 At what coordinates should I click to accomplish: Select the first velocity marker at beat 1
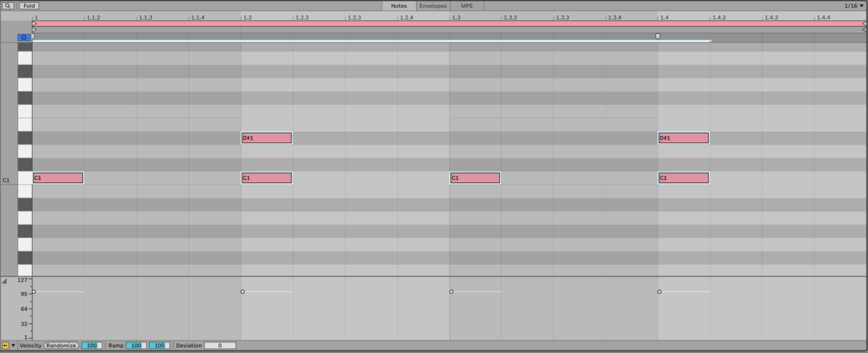coord(33,292)
